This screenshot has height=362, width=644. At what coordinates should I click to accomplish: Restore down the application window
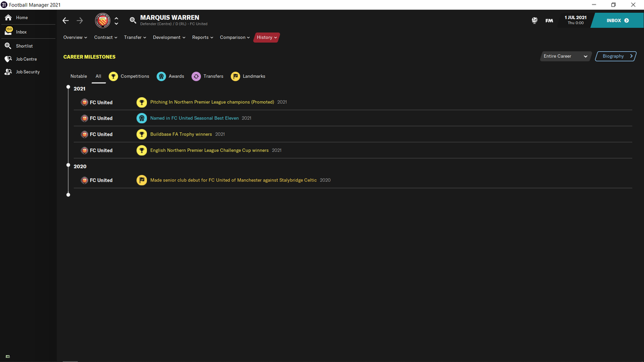(613, 5)
